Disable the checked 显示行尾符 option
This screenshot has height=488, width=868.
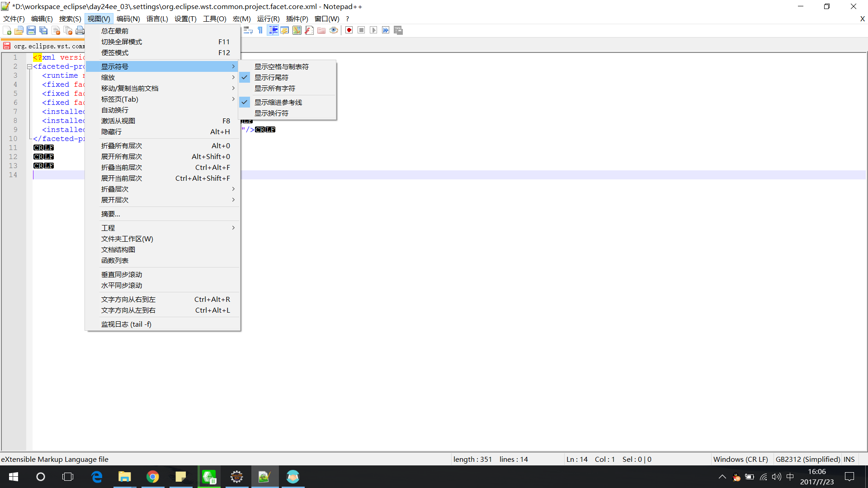pyautogui.click(x=271, y=77)
